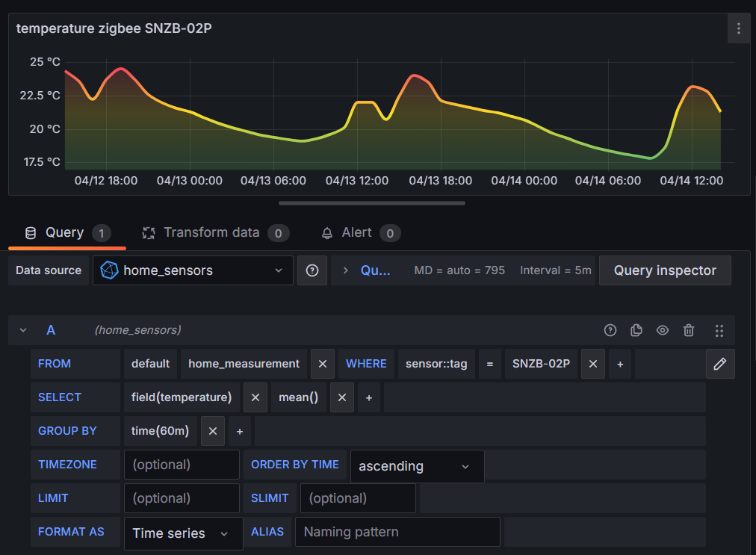756x555 pixels.
Task: Delete query A with the trash icon
Action: [x=689, y=330]
